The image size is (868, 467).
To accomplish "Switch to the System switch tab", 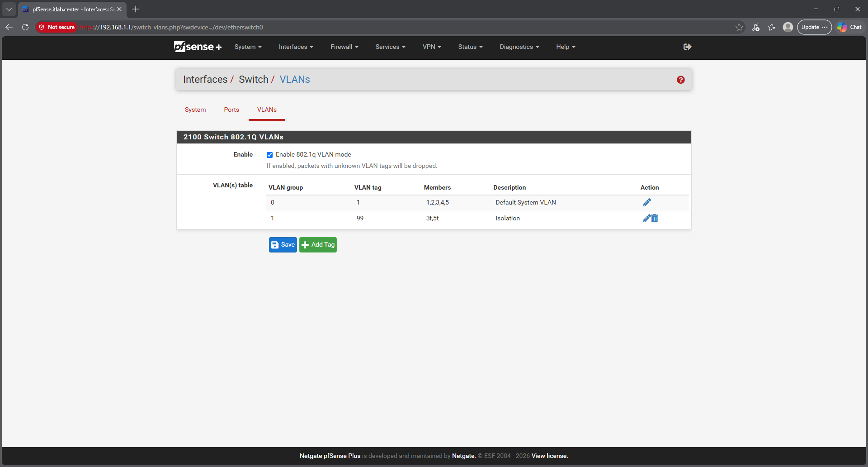I will [x=195, y=110].
